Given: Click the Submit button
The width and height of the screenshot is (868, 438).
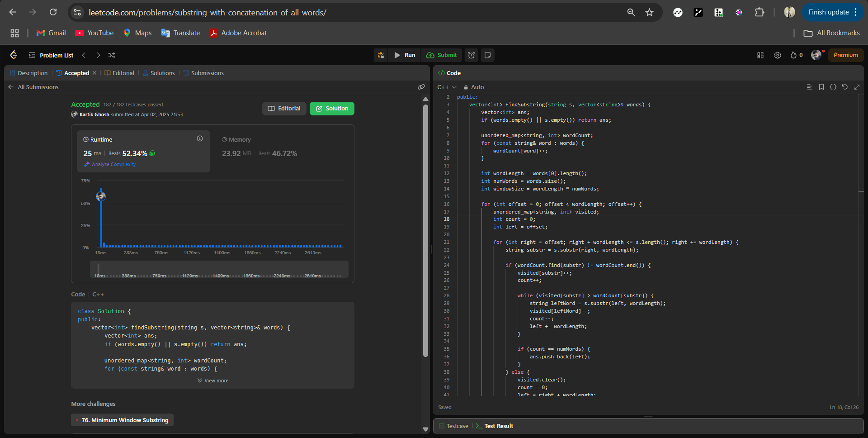Looking at the screenshot, I should [442, 55].
